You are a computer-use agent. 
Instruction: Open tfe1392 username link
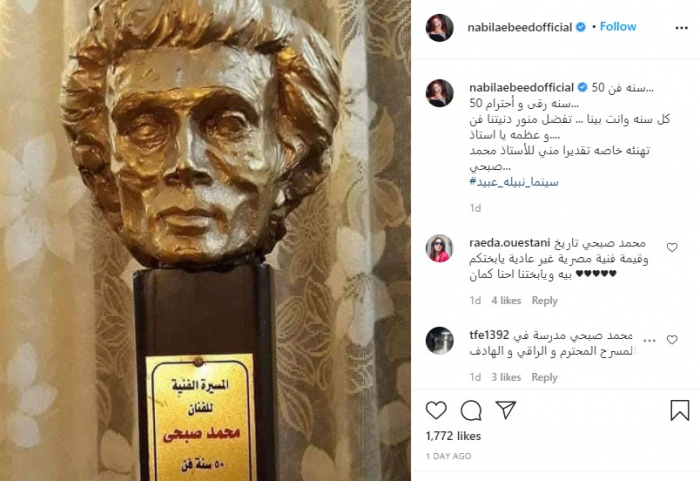[x=489, y=335]
